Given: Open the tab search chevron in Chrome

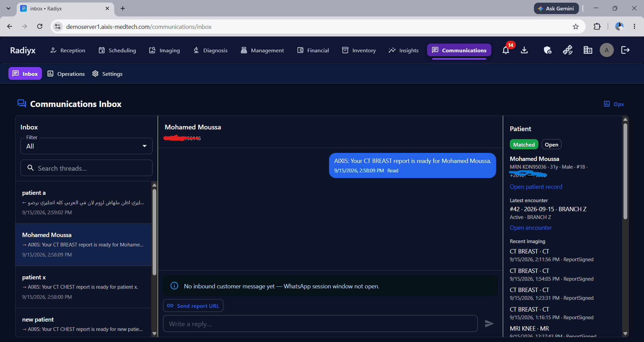Looking at the screenshot, I should 8,8.
